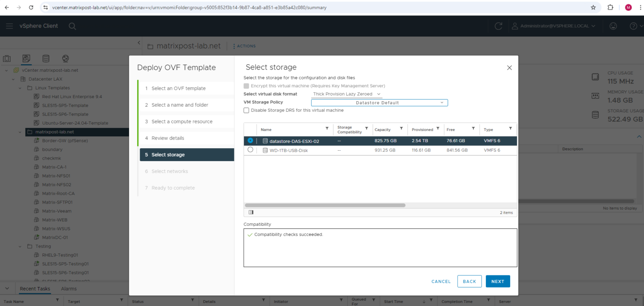644x306 pixels.
Task: Refresh the vSphere Client
Action: pyautogui.click(x=499, y=26)
